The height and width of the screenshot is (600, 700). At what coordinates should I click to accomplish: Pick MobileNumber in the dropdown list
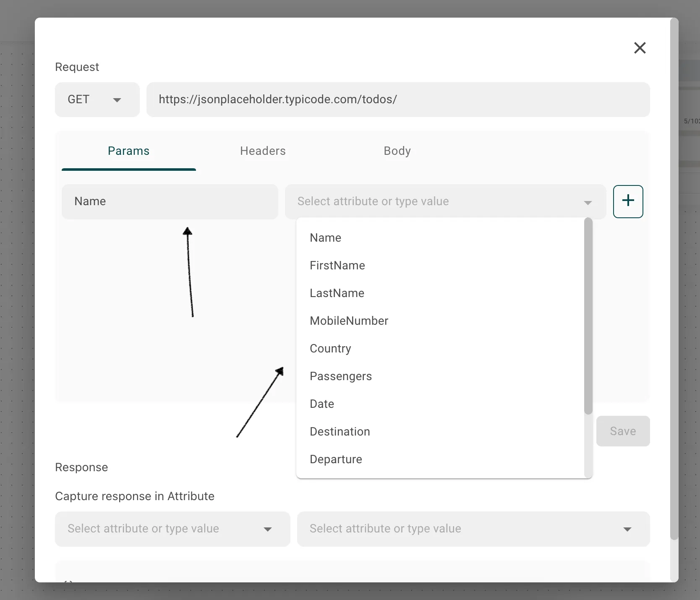pos(349,321)
